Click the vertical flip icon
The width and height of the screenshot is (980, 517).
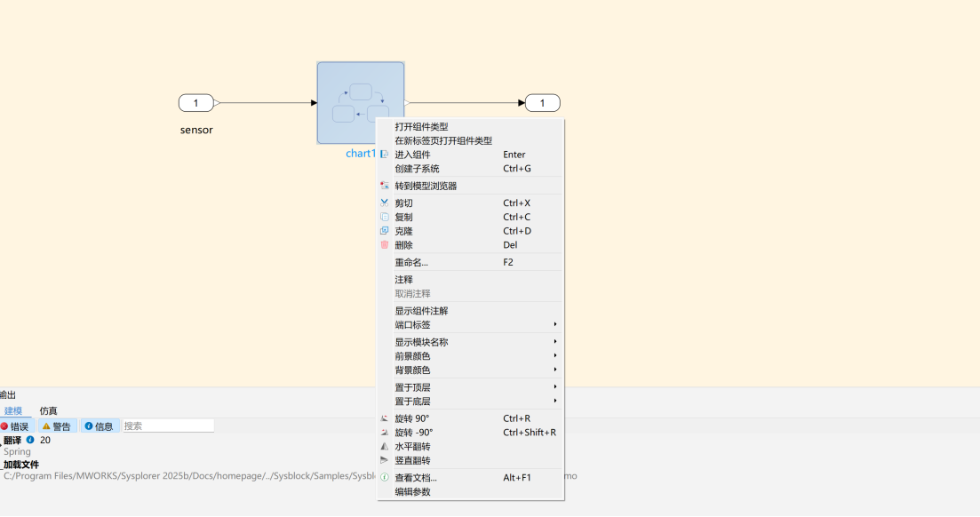pos(385,460)
